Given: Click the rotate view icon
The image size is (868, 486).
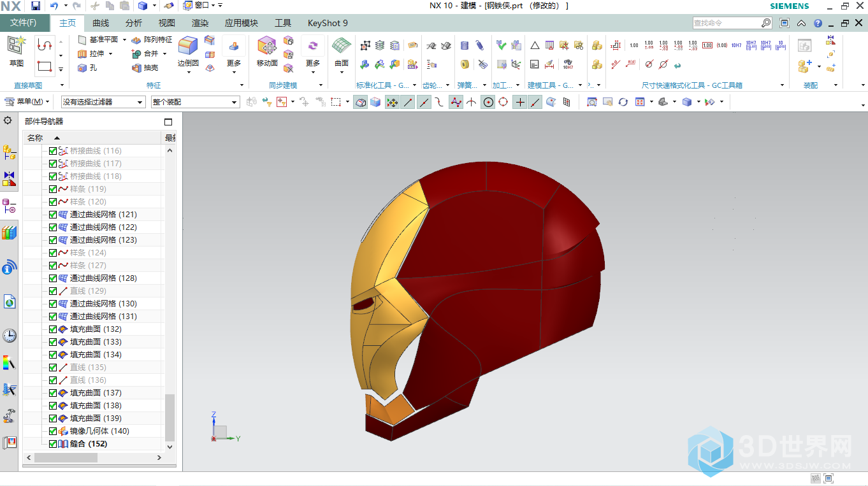Looking at the screenshot, I should point(623,102).
